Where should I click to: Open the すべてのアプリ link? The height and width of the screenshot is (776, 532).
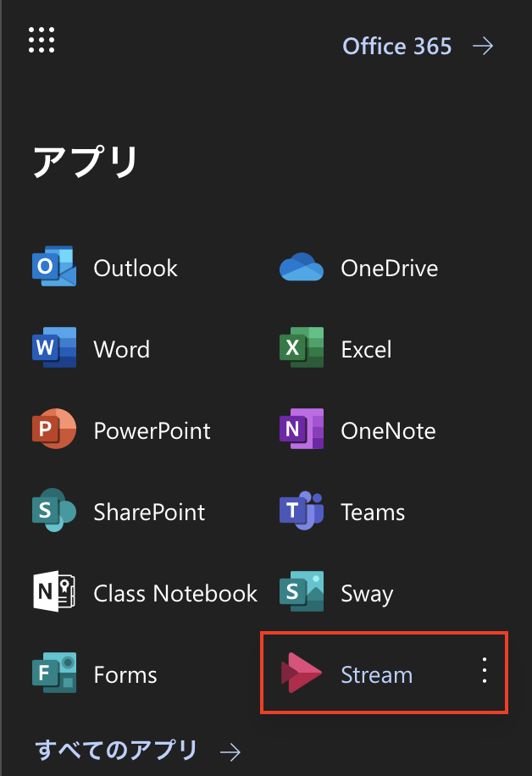pyautogui.click(x=116, y=750)
